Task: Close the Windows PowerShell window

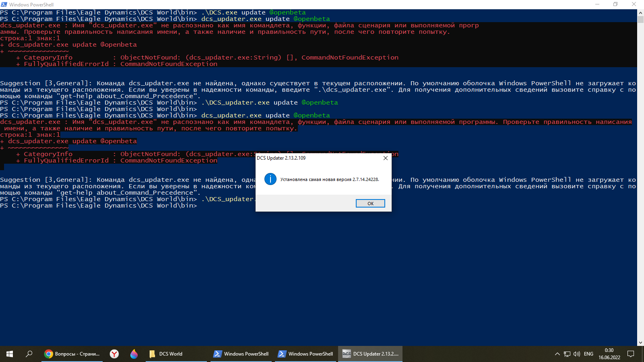Action: click(x=634, y=4)
